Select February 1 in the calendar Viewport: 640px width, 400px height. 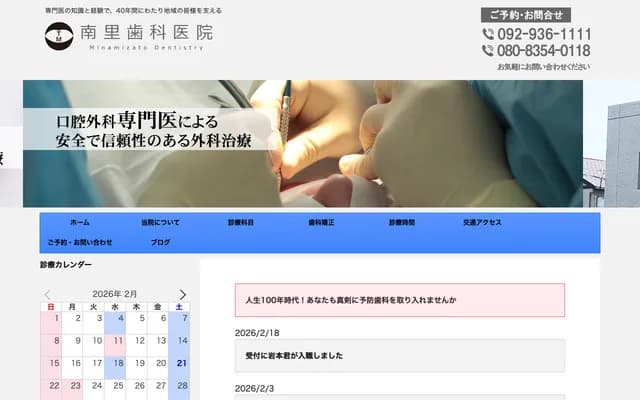pos(51,323)
